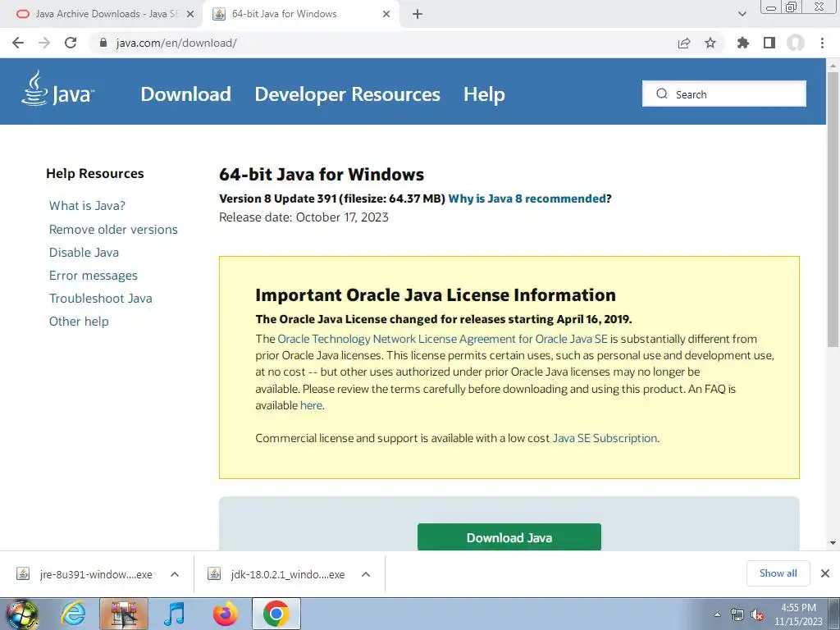Open the Error messages link

pyautogui.click(x=94, y=276)
